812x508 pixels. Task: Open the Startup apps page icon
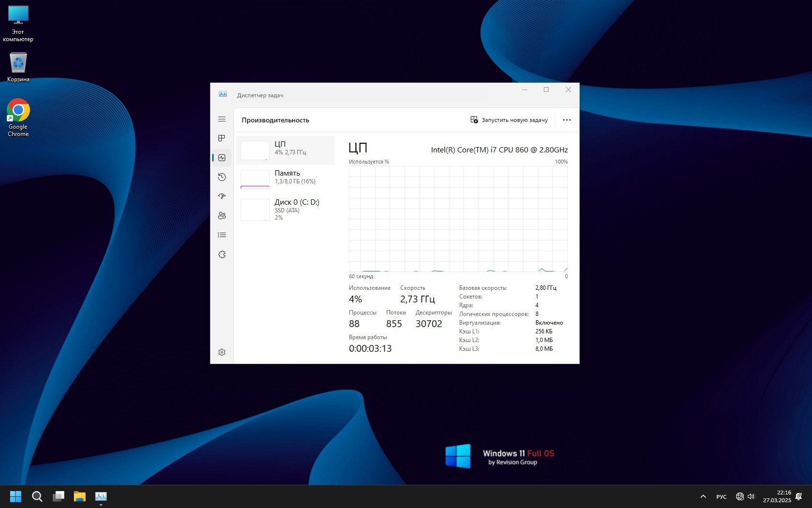point(222,196)
